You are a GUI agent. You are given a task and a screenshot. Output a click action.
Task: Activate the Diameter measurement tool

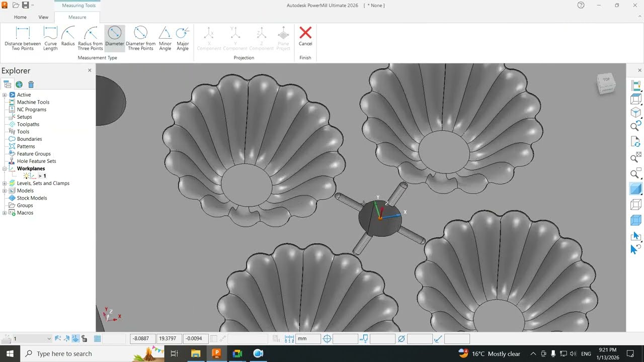point(115,39)
